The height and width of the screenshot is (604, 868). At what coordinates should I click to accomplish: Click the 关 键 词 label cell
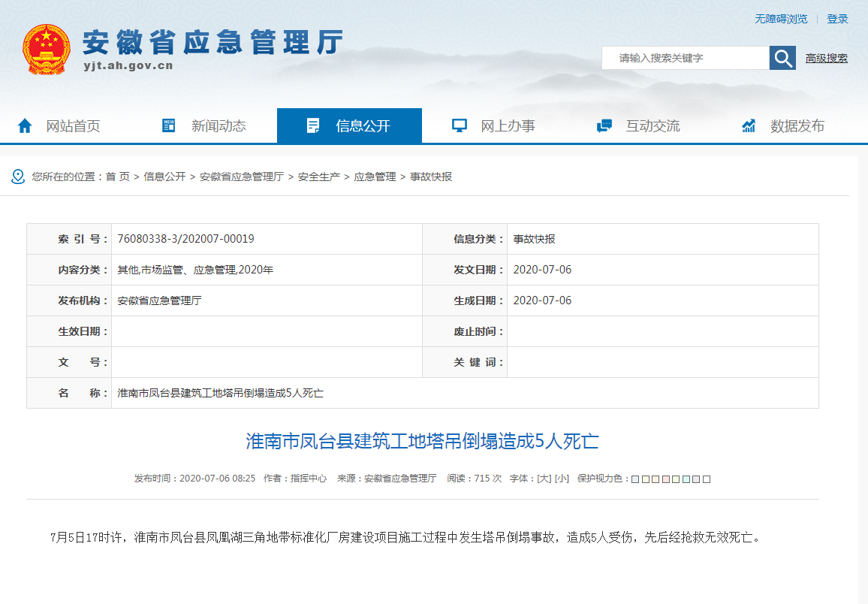click(465, 363)
